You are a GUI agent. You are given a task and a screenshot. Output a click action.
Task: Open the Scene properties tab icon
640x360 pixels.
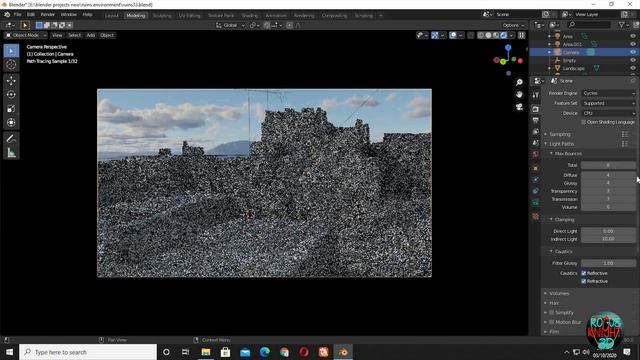[536, 143]
